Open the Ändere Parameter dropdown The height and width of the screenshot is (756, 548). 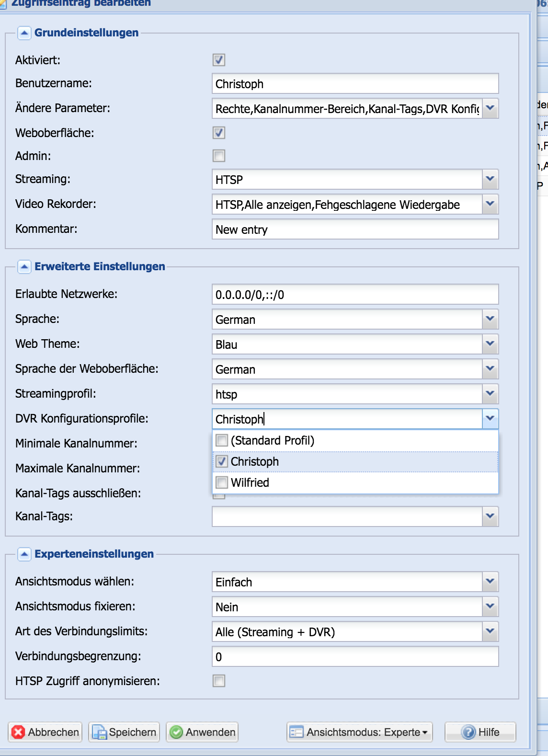(490, 108)
